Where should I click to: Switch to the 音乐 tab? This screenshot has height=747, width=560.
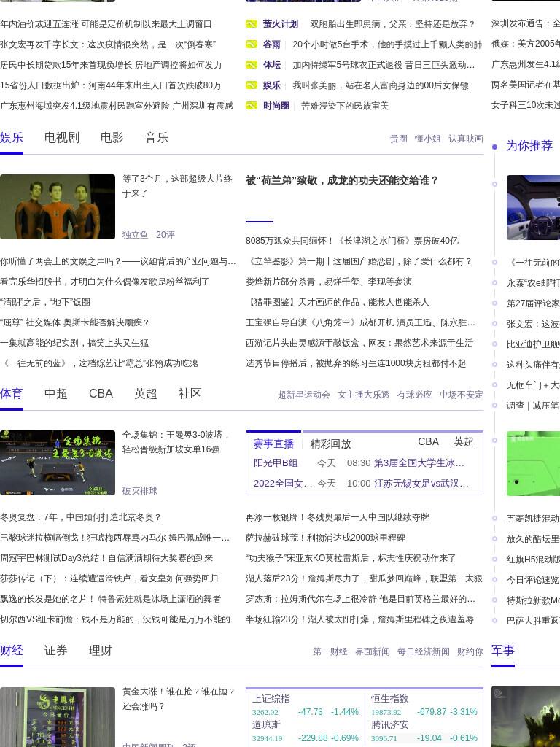tap(157, 138)
